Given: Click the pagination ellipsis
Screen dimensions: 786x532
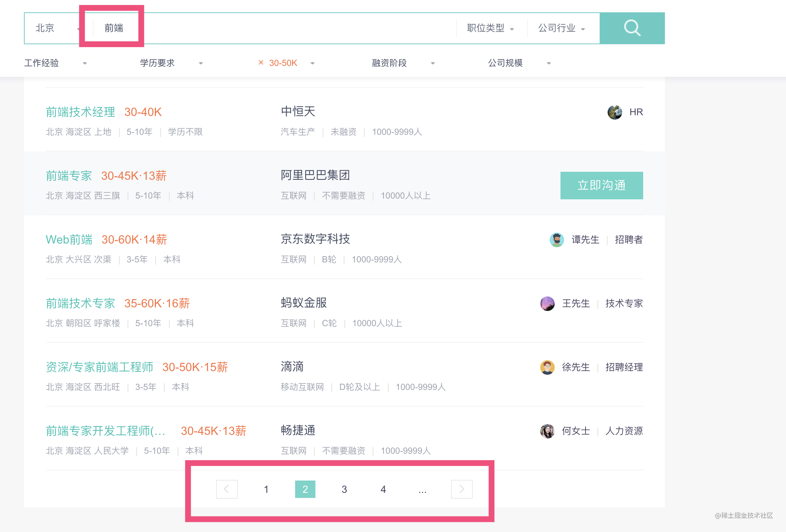Looking at the screenshot, I should [422, 490].
